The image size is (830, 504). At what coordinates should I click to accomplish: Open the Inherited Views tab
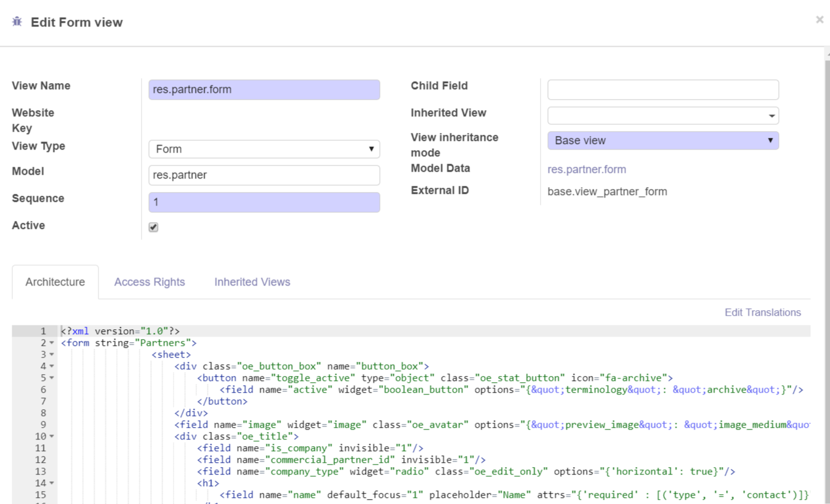coord(252,282)
